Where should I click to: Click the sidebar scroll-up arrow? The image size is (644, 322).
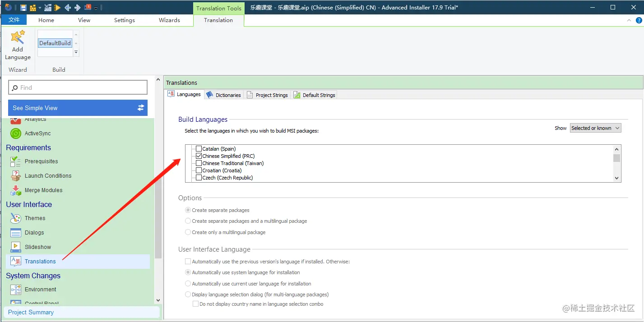[158, 80]
